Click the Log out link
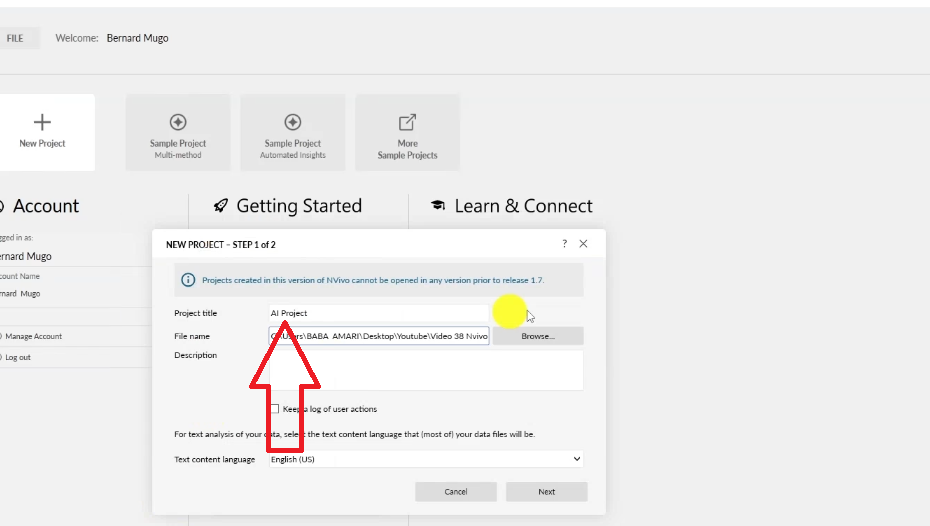 click(18, 357)
